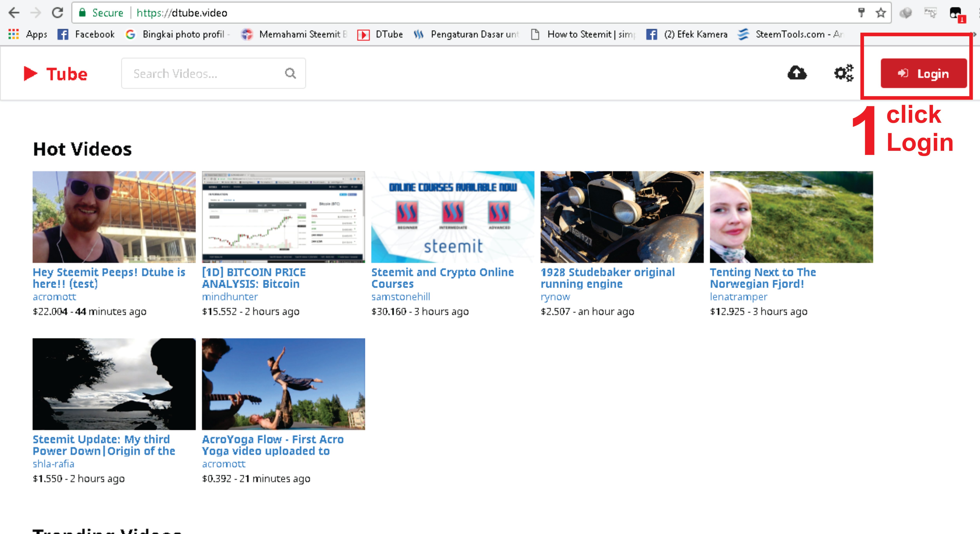The image size is (980, 534).
Task: Click title '[1D] BITCOIN PRICE ANALYSIS'
Action: coord(254,278)
